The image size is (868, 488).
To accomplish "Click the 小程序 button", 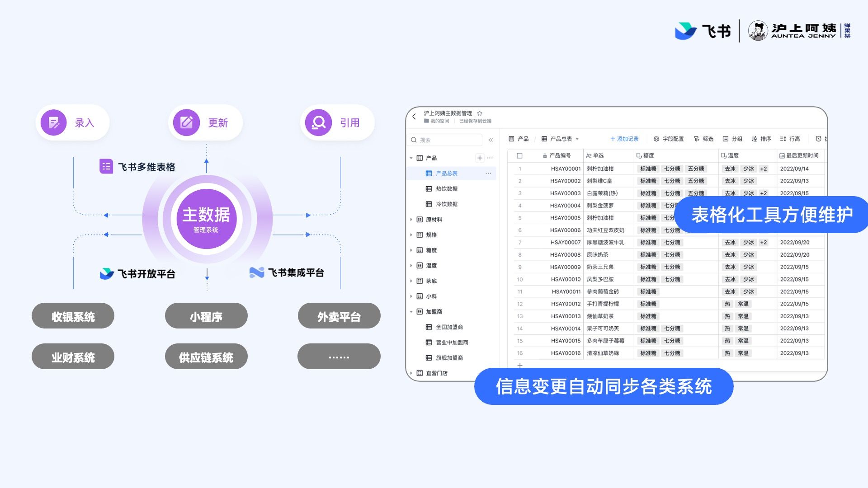I will [x=206, y=316].
